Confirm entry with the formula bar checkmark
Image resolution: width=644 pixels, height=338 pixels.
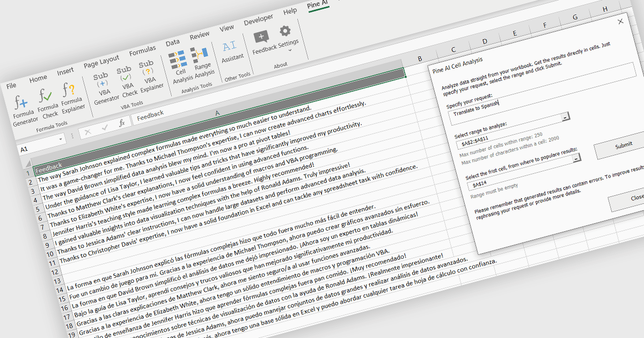click(105, 127)
